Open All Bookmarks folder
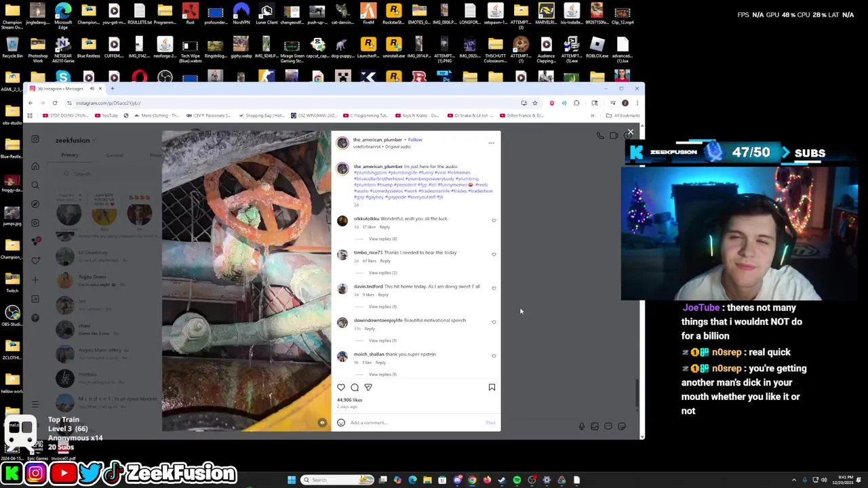 tap(623, 116)
